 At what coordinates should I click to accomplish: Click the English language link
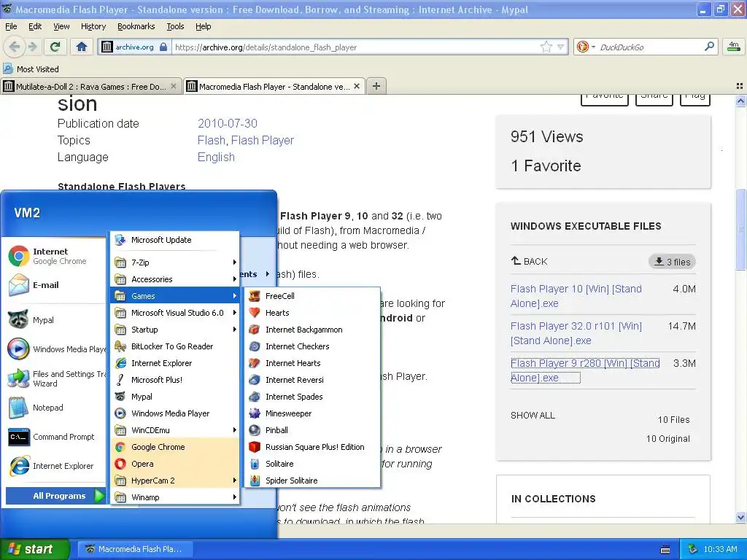(x=216, y=157)
